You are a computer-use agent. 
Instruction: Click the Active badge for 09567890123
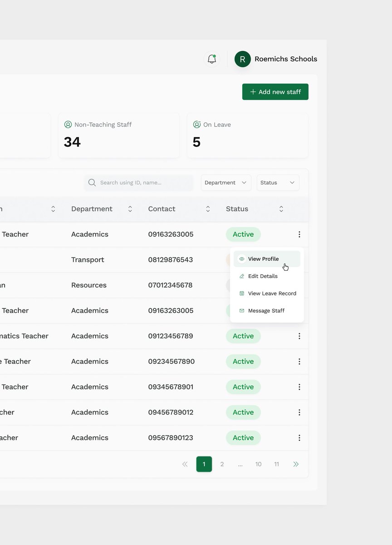243,438
